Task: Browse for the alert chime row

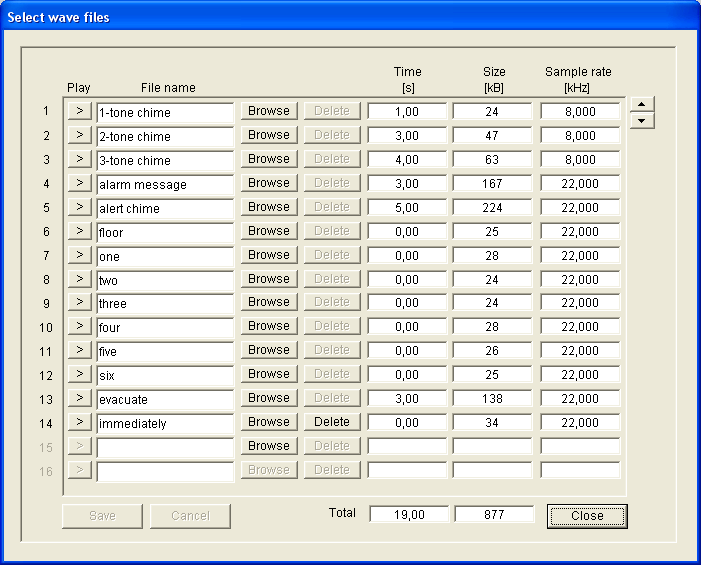Action: (x=269, y=207)
